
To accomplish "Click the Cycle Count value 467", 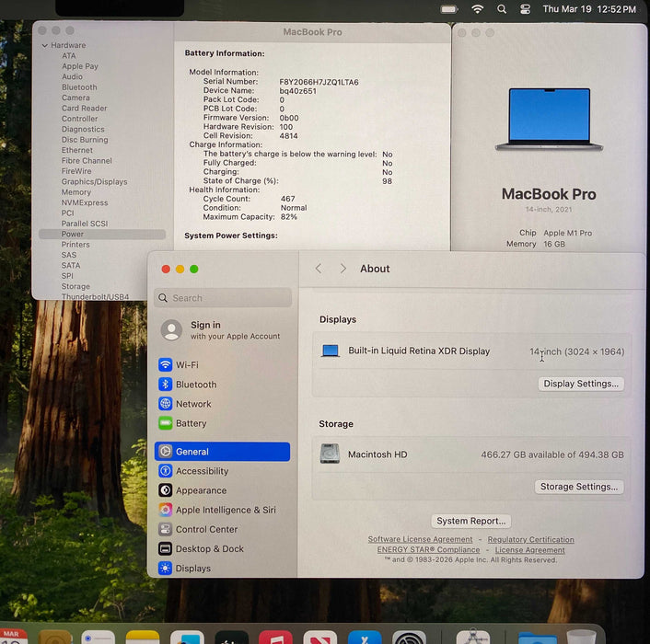I will [x=287, y=199].
